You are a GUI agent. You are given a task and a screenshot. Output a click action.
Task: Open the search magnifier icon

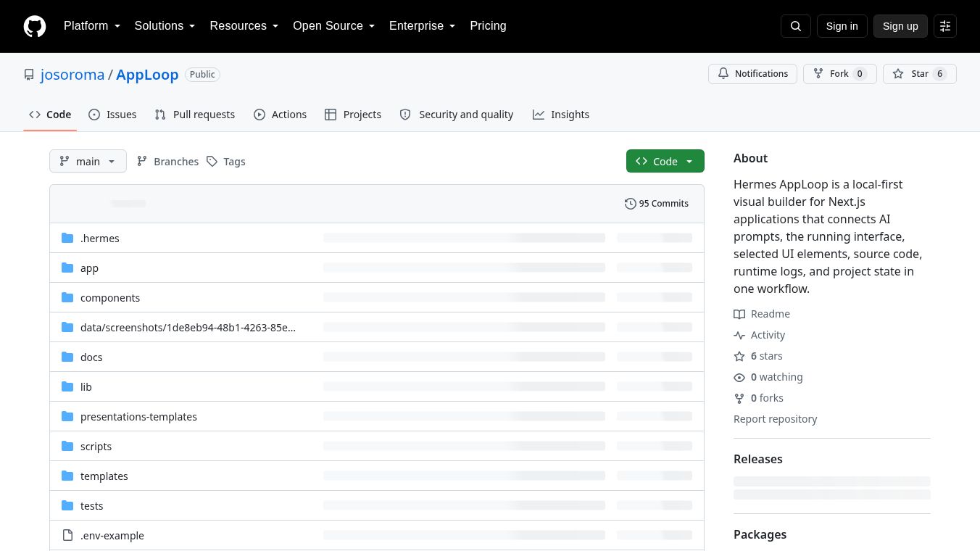point(795,26)
